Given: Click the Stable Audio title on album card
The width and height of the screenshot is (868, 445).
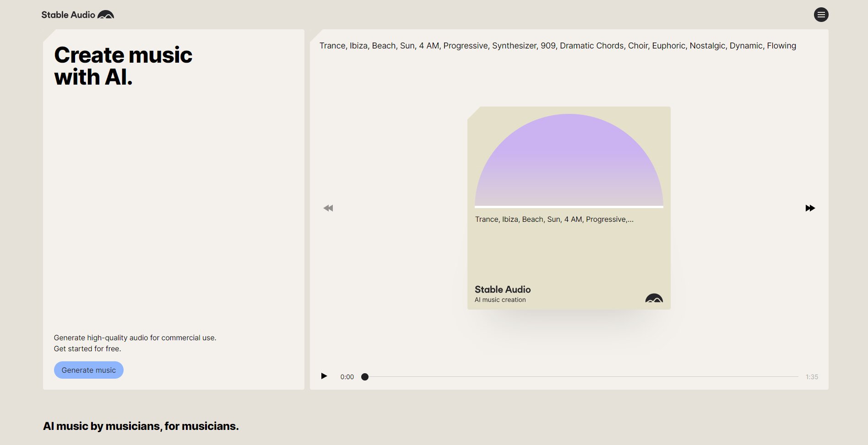Looking at the screenshot, I should coord(503,290).
